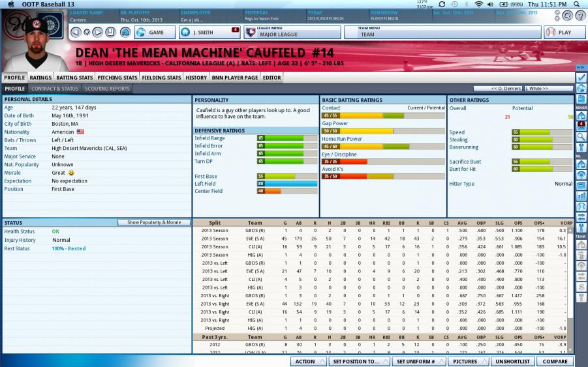Click the TEAM field diamond icon

[581, 265]
